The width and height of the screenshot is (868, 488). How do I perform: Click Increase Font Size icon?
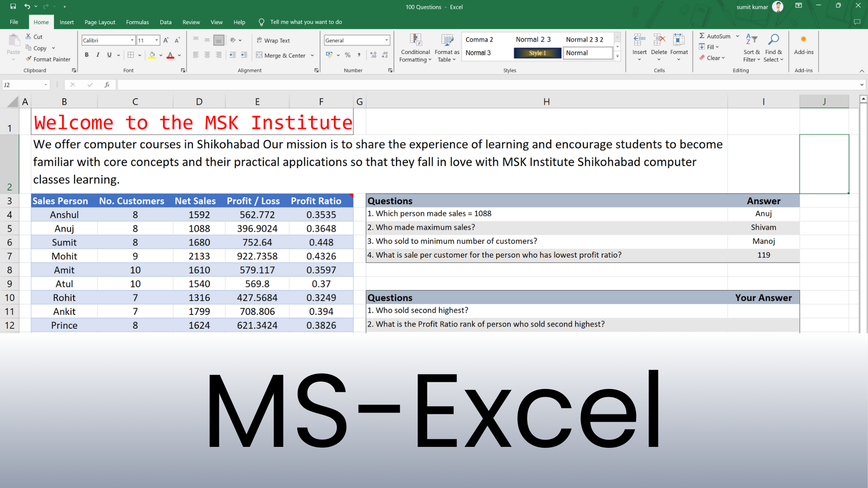(166, 40)
